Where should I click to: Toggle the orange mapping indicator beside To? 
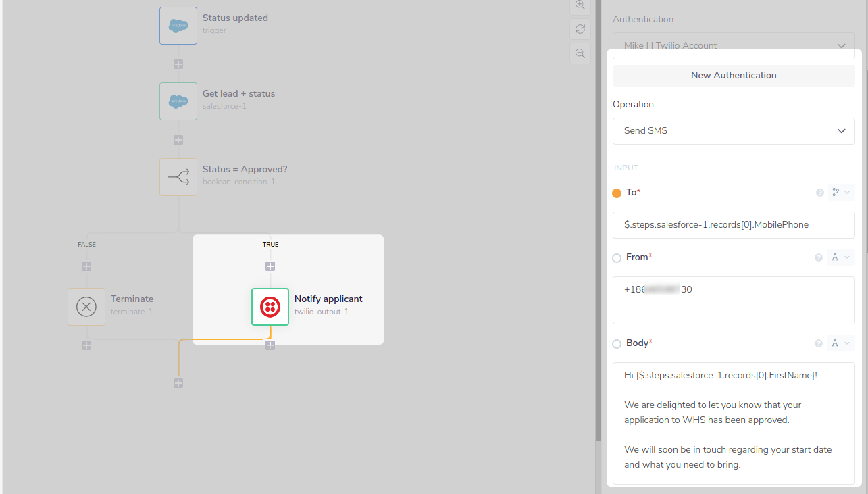tap(617, 193)
